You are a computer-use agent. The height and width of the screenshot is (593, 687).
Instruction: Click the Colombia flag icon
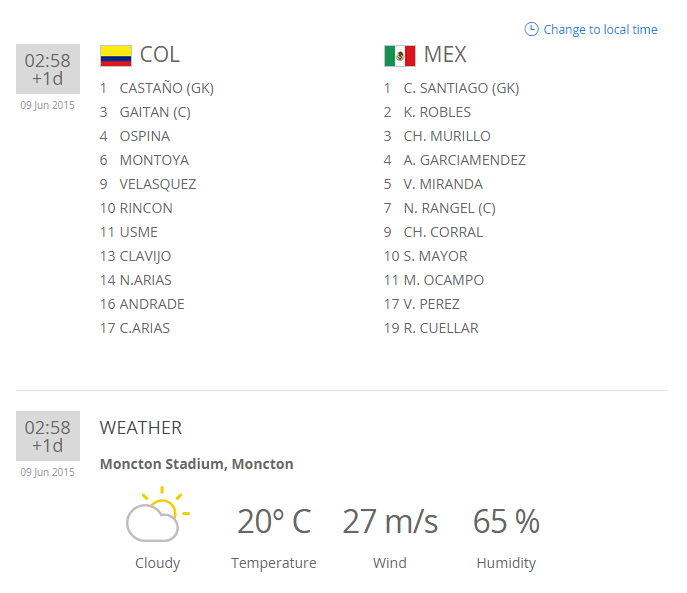click(x=116, y=56)
